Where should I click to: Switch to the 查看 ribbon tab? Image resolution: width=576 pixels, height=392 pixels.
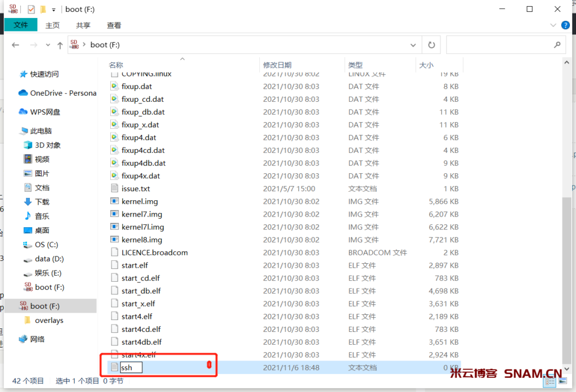tap(114, 25)
